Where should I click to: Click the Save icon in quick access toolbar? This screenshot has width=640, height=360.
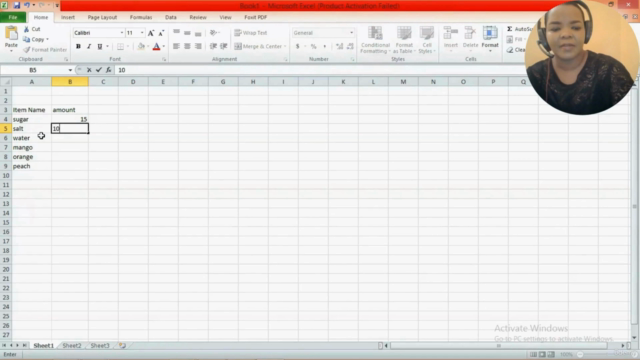click(17, 5)
